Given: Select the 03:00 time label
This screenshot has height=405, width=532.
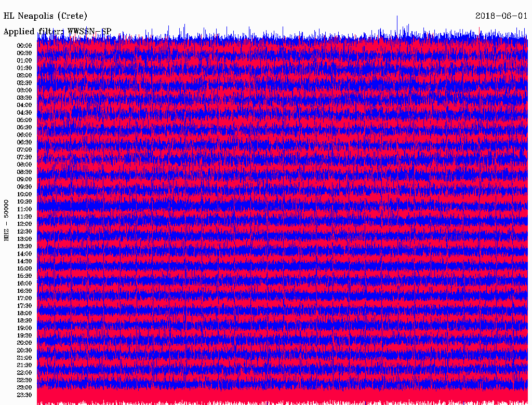Looking at the screenshot, I should [x=24, y=90].
